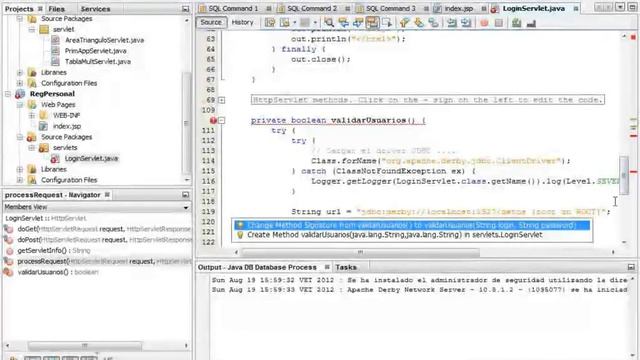Close the Projects tab

click(40, 9)
